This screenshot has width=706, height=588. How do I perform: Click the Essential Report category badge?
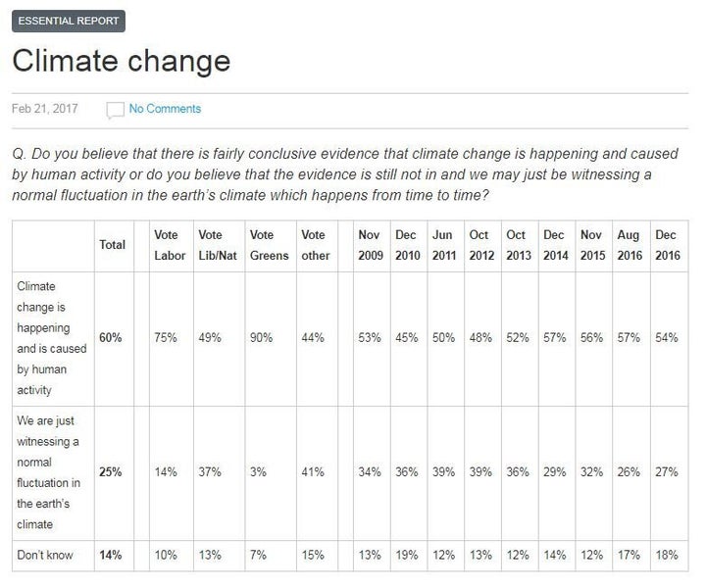[69, 22]
